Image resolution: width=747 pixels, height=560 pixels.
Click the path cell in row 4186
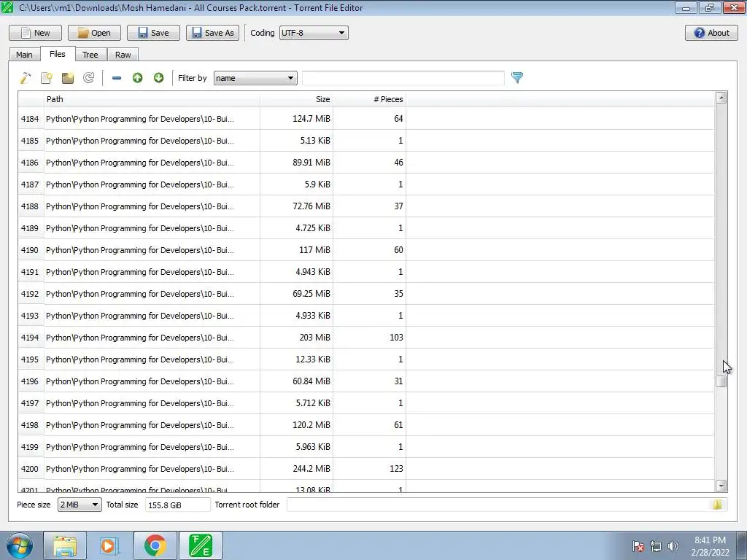152,163
